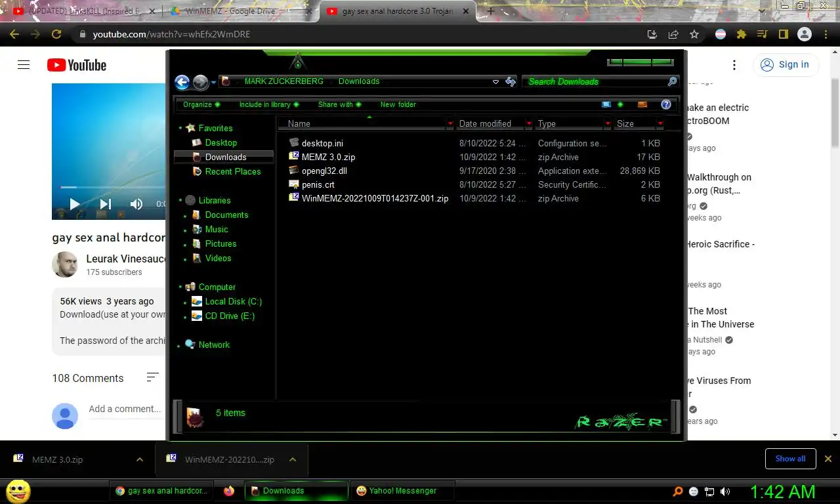
Task: Show all downloads in Chrome
Action: coord(790,459)
